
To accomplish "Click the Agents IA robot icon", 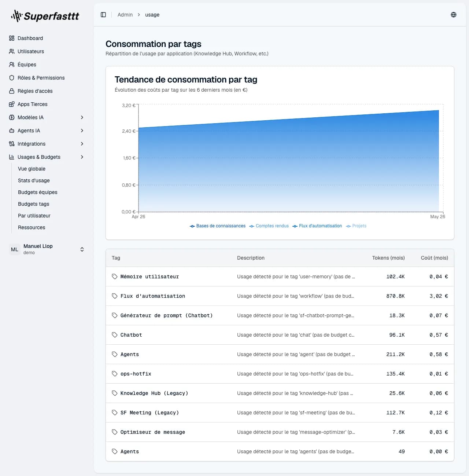I will point(12,131).
